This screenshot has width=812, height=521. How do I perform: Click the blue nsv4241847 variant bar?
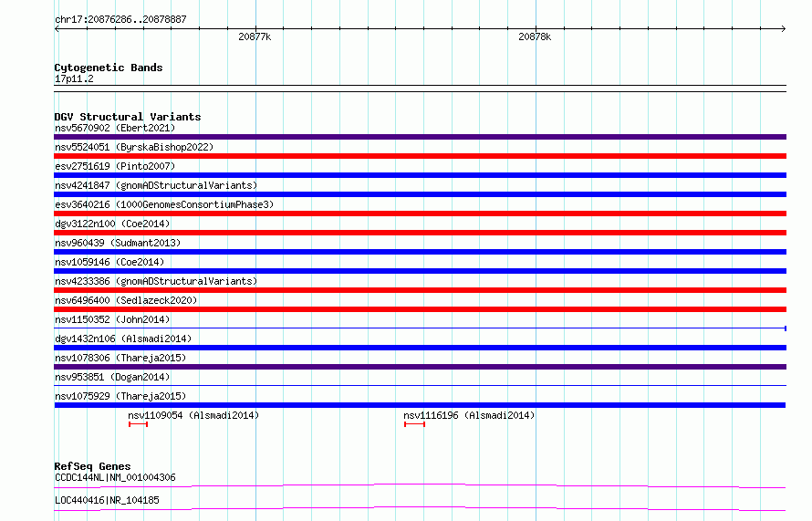pos(420,194)
